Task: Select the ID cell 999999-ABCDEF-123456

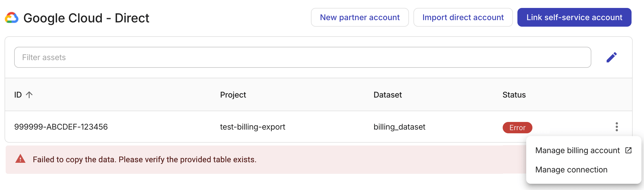Action: point(61,127)
